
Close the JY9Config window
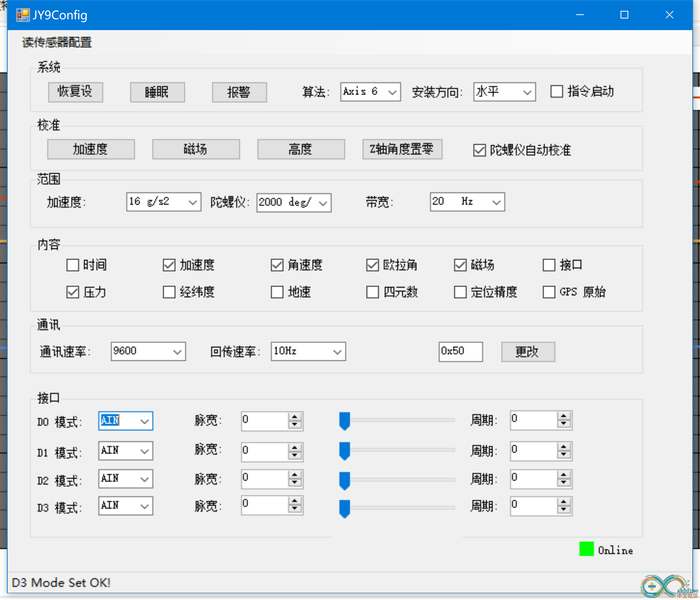pos(670,15)
